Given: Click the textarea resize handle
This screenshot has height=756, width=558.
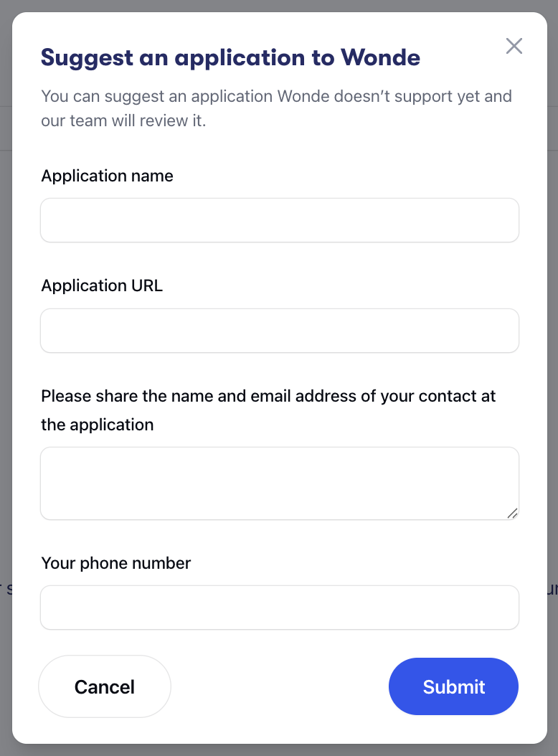Looking at the screenshot, I should pyautogui.click(x=512, y=513).
